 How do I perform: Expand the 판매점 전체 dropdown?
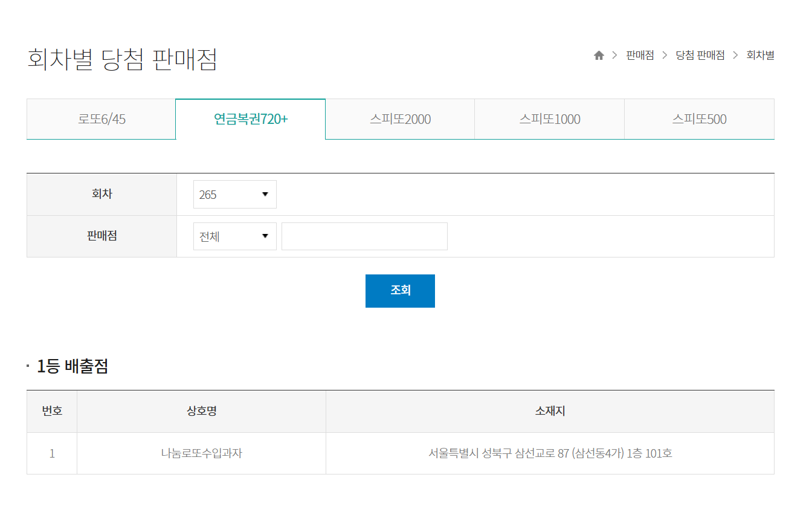(235, 236)
